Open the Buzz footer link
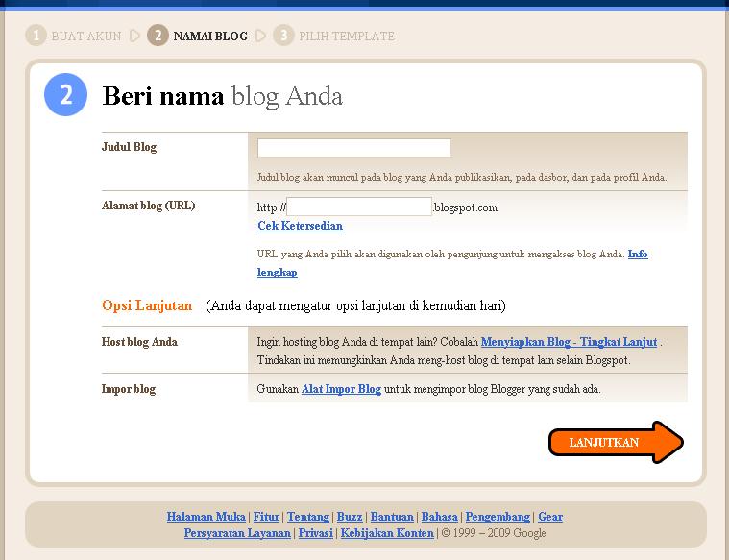The image size is (729, 560). [350, 517]
